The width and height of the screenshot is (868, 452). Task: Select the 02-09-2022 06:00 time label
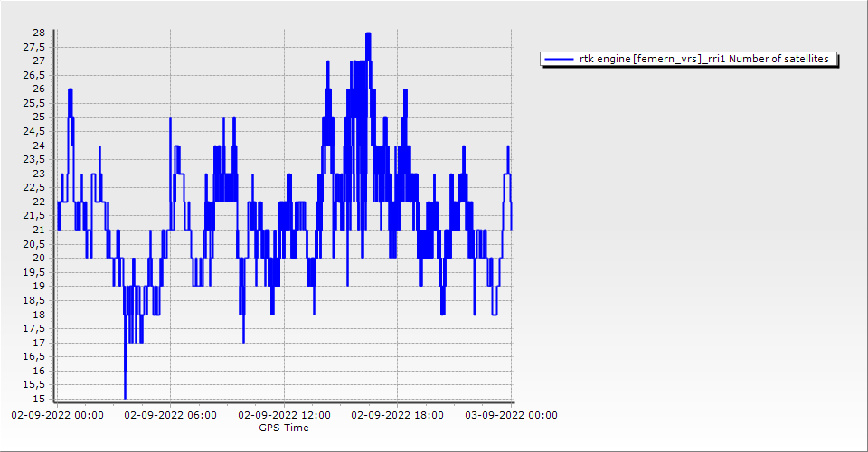170,415
